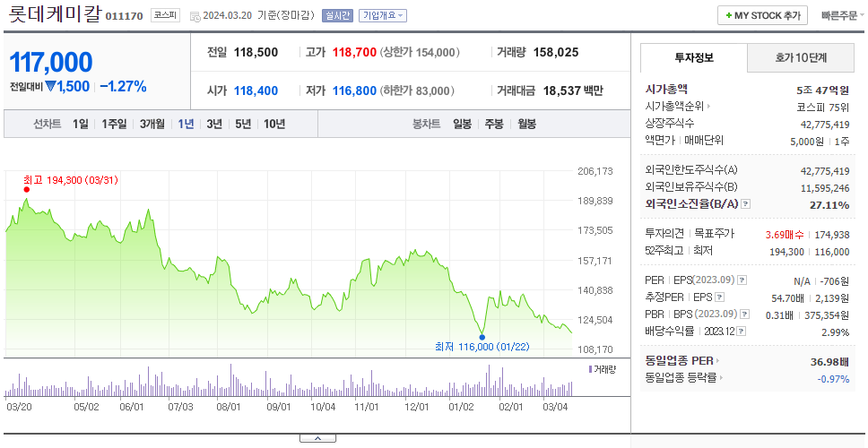Open 동일업종 등락률 link
The image size is (868, 448).
[681, 378]
